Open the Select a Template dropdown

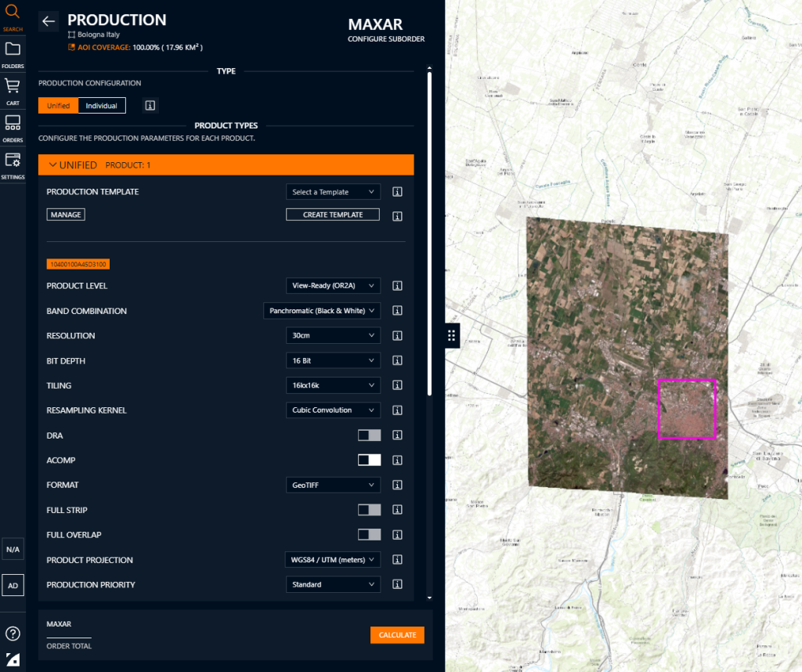coord(333,192)
